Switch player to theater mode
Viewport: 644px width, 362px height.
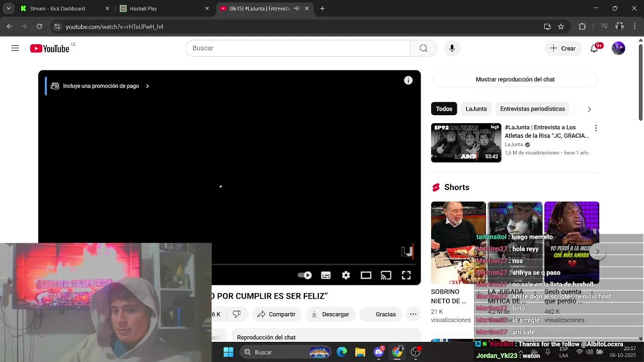[366, 275]
